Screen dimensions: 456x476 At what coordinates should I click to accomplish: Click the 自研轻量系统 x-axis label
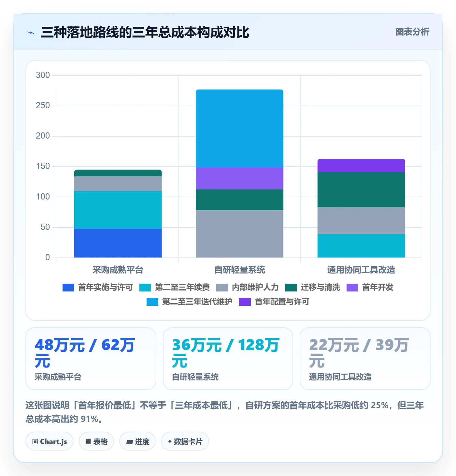[239, 270]
